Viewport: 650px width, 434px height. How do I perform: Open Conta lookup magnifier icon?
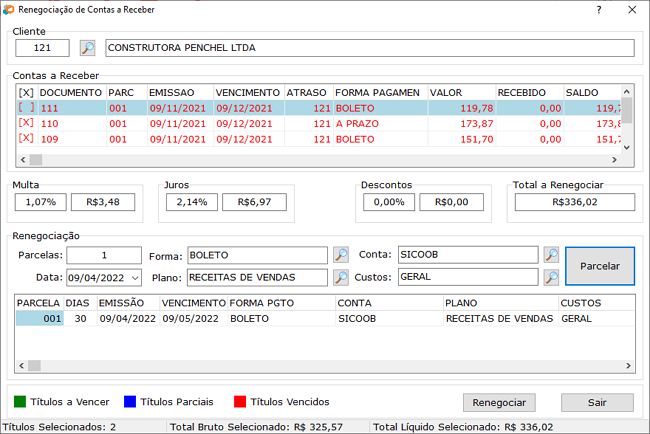551,255
